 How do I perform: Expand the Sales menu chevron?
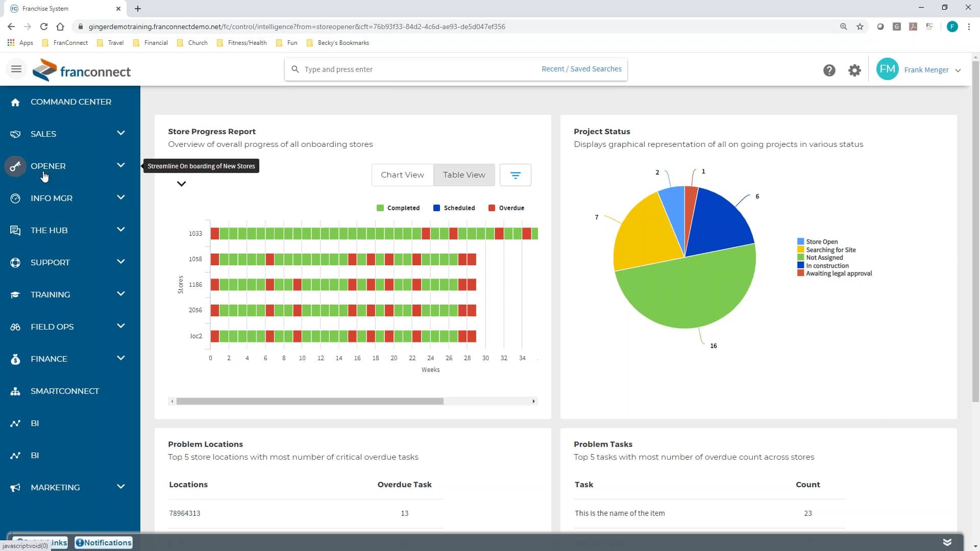click(120, 133)
